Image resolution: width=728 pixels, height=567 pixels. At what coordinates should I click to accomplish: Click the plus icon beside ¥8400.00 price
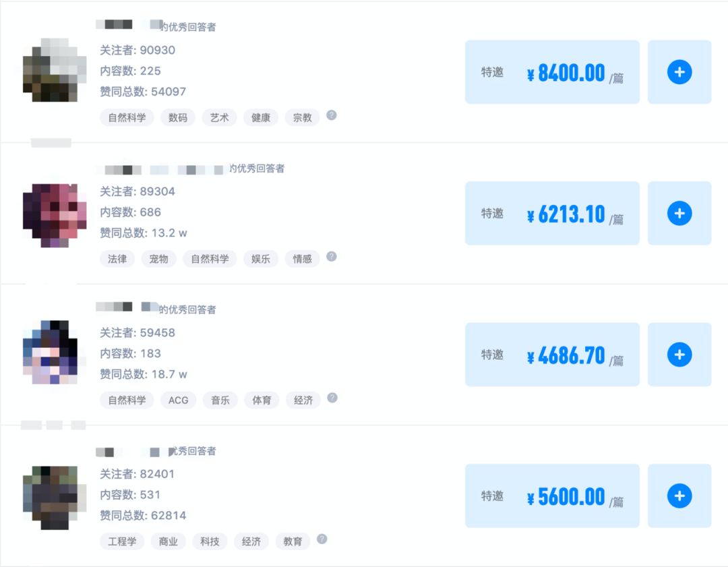tap(679, 72)
